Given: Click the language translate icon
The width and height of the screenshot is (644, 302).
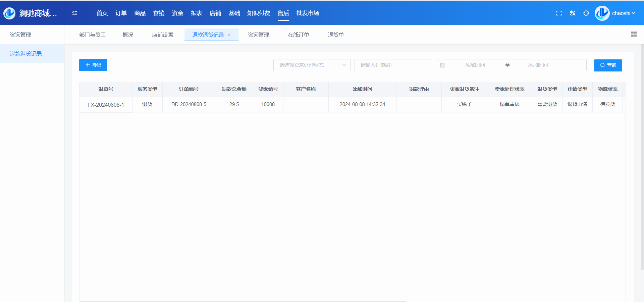Looking at the screenshot, I should point(573,13).
